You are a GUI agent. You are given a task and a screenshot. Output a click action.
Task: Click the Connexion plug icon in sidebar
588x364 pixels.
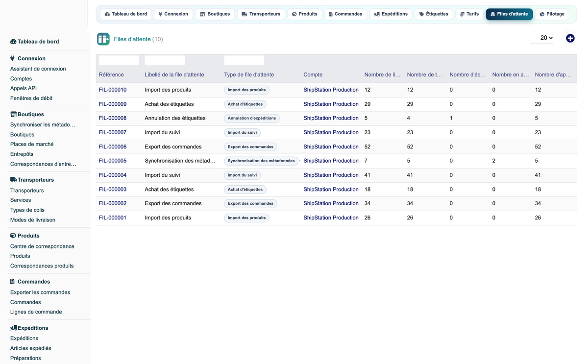point(13,58)
